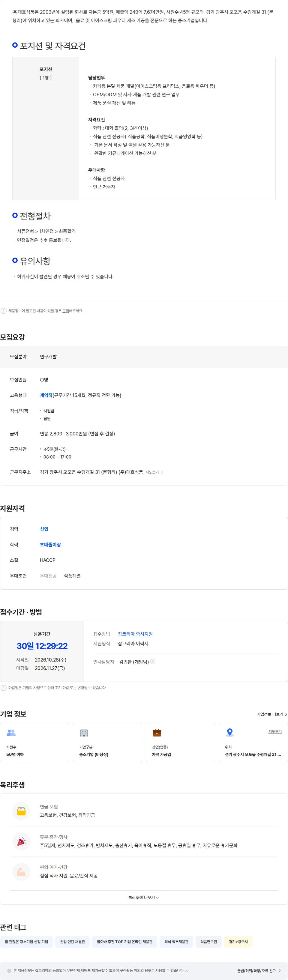288x980 pixels.
Task: Click the 식품계열 preferred major text
Action: 72,575
